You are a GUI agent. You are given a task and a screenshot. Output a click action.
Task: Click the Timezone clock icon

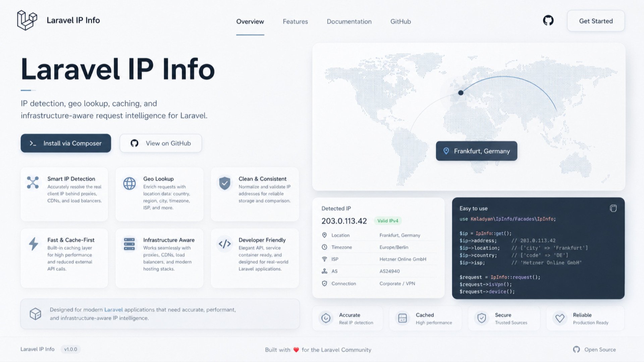[324, 247]
